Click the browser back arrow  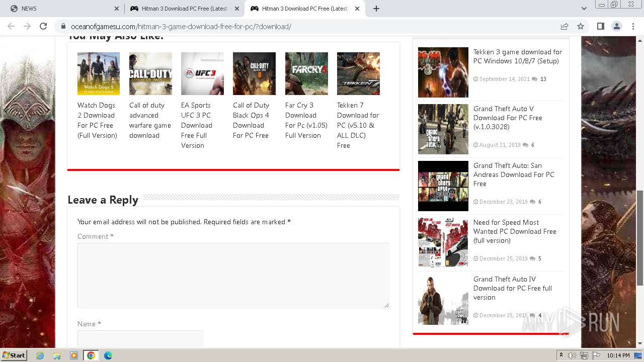[x=11, y=26]
